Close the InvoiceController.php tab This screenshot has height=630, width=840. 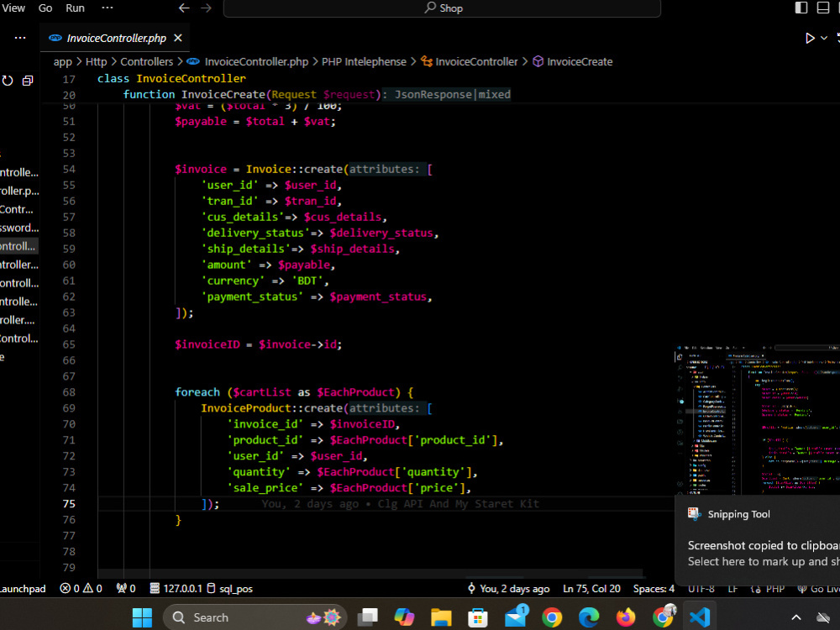pos(178,38)
